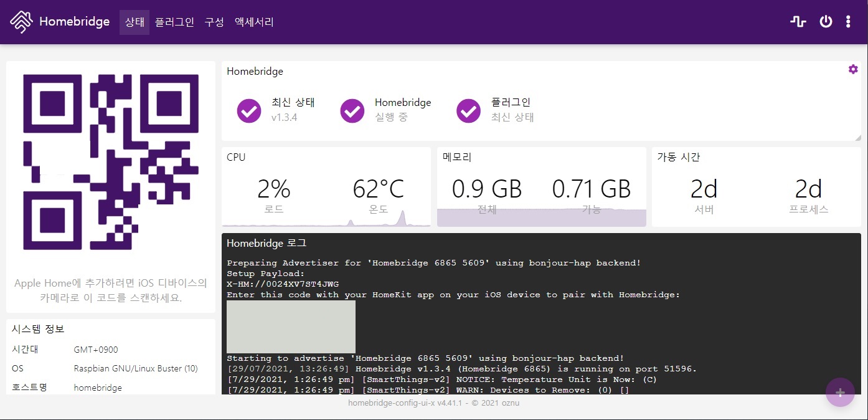Click the Homebridge logo icon
This screenshot has width=868, height=420.
tap(21, 22)
